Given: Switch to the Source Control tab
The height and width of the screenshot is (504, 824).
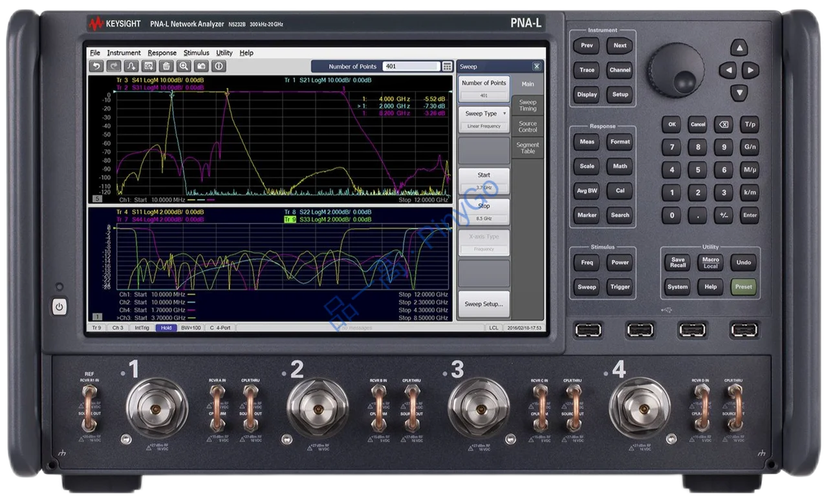Looking at the screenshot, I should (528, 127).
